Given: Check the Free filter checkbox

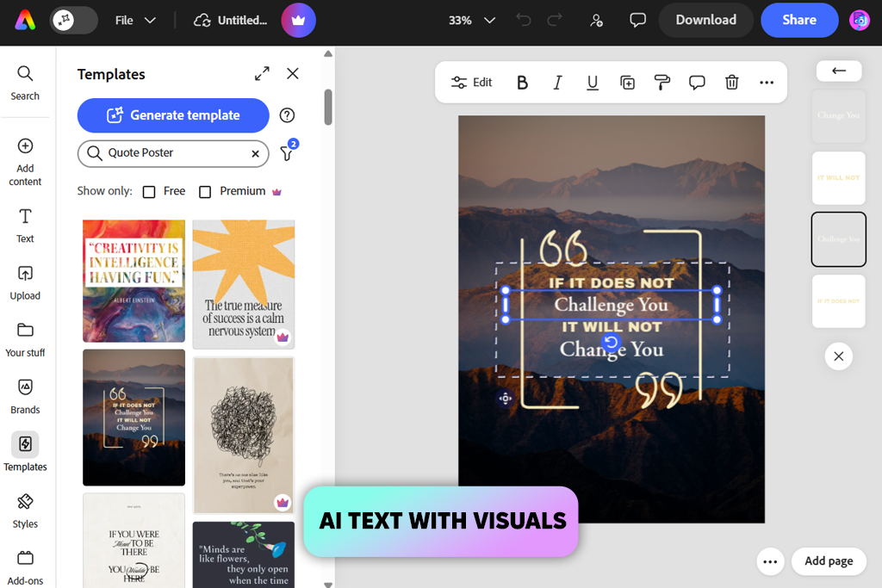Looking at the screenshot, I should pyautogui.click(x=149, y=192).
